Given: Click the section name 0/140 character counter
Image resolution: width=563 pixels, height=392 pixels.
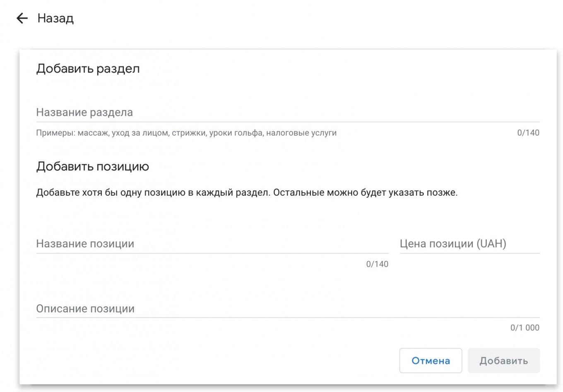Looking at the screenshot, I should [528, 133].
